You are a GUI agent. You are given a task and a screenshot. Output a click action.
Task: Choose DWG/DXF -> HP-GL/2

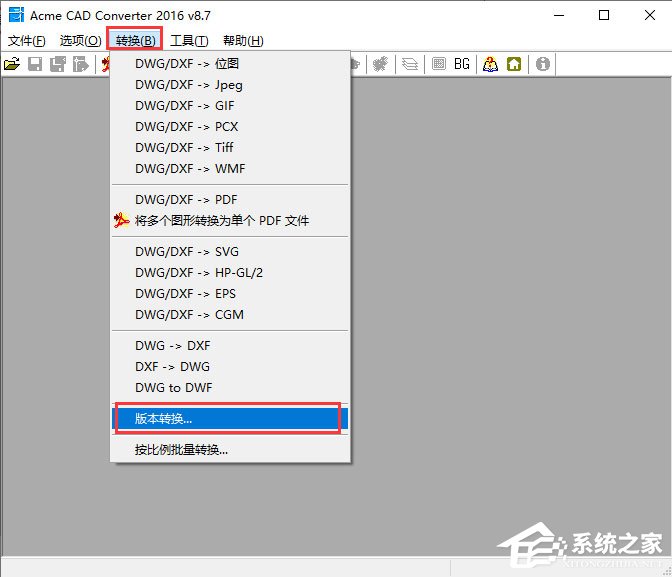pyautogui.click(x=230, y=273)
